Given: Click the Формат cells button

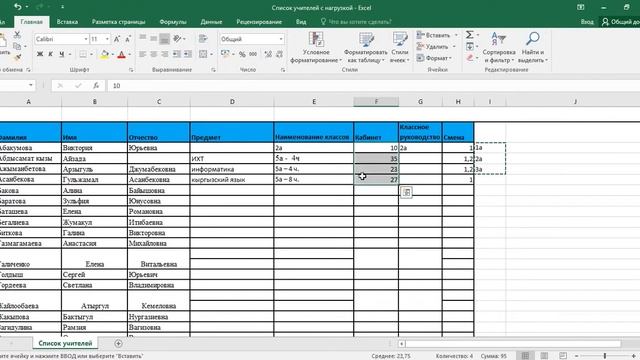Looking at the screenshot, I should (x=434, y=58).
